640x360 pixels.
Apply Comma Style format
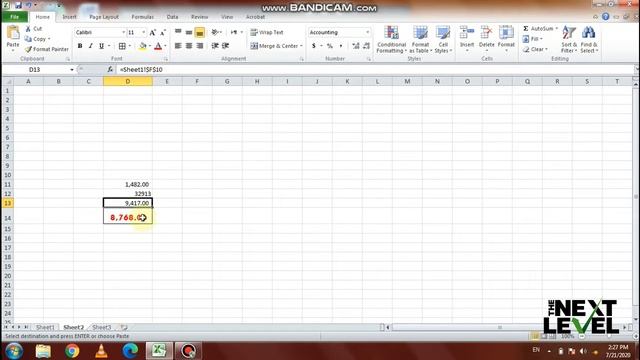(x=341, y=46)
